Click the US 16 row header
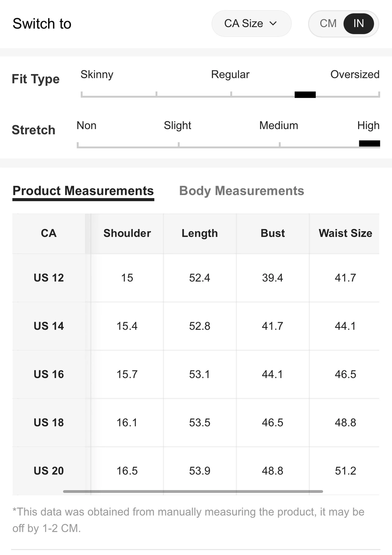The height and width of the screenshot is (555, 392). 49,374
